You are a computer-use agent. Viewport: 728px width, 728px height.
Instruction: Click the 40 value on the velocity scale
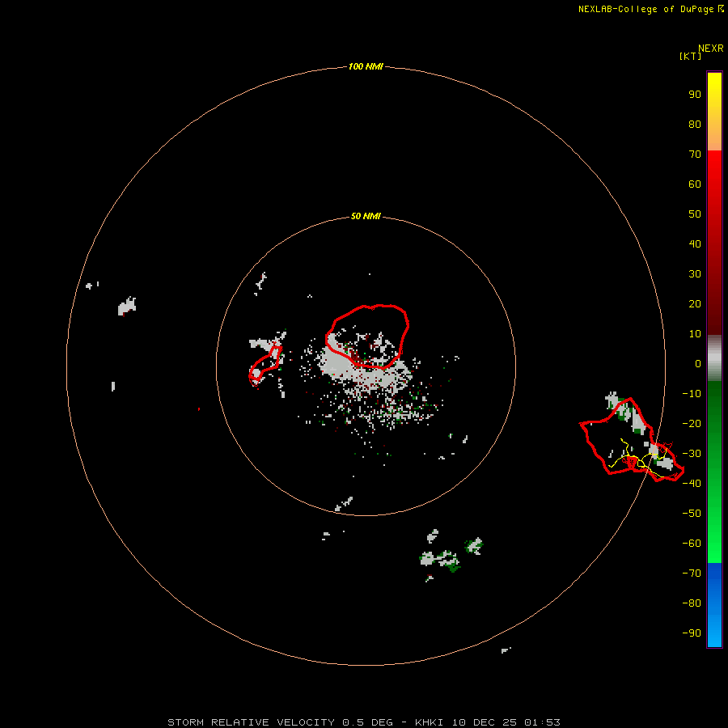point(695,244)
